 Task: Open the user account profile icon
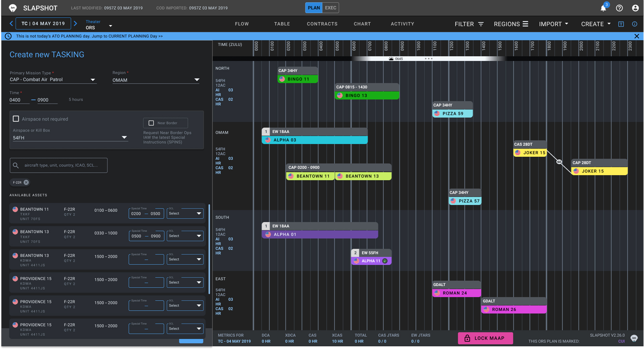click(x=635, y=8)
